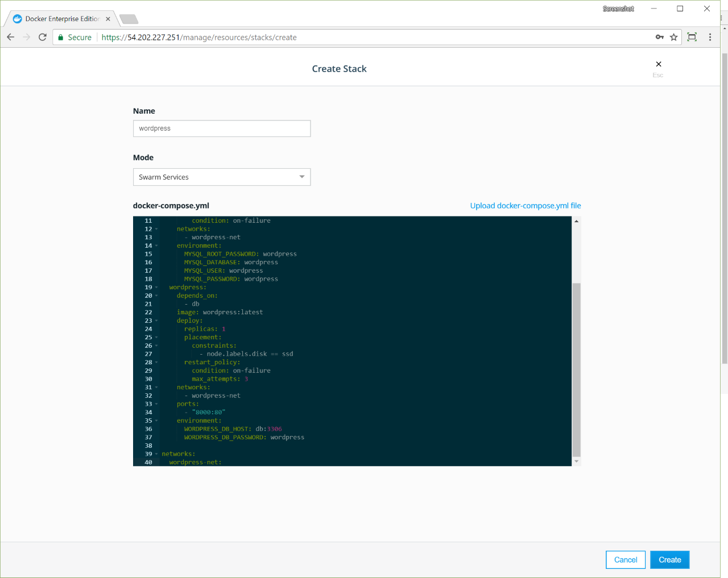728x578 pixels.
Task: Collapse the fold arrow on line 23
Action: coord(156,321)
